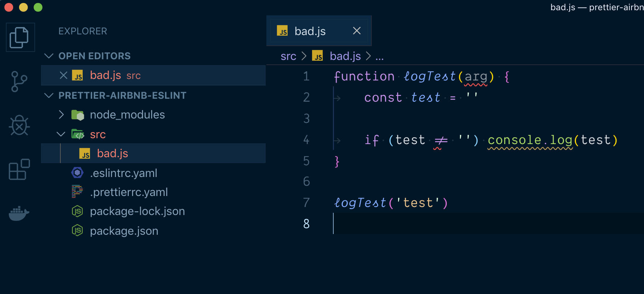Click the ESLint icon of .eslintrc.yaml
This screenshot has height=294, width=644.
tap(77, 173)
